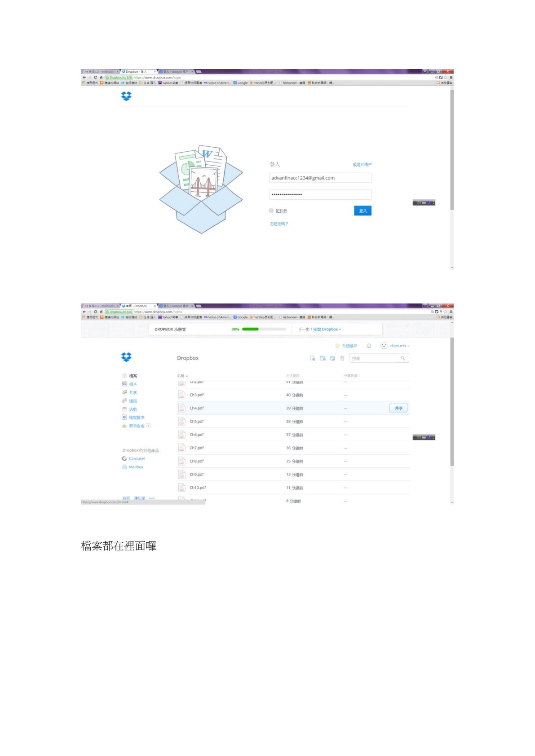Click the 忘記密碼？ forgot password link
The image size is (535, 756).
tap(279, 224)
